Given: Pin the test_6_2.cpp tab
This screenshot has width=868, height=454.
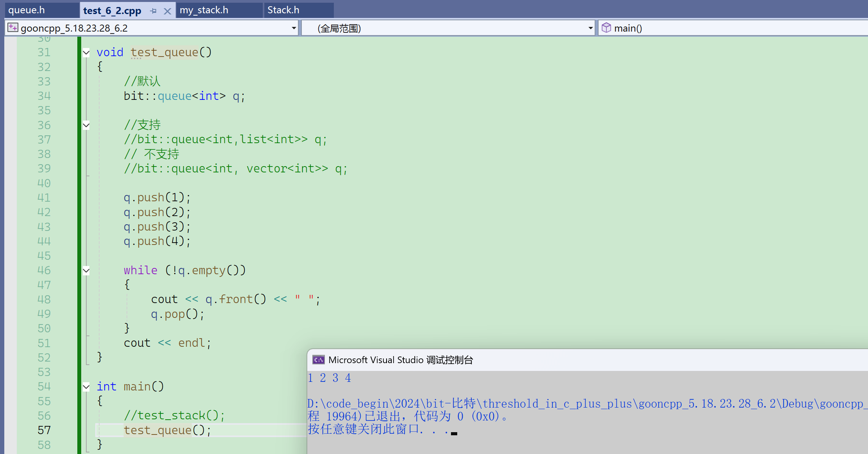Looking at the screenshot, I should 153,11.
